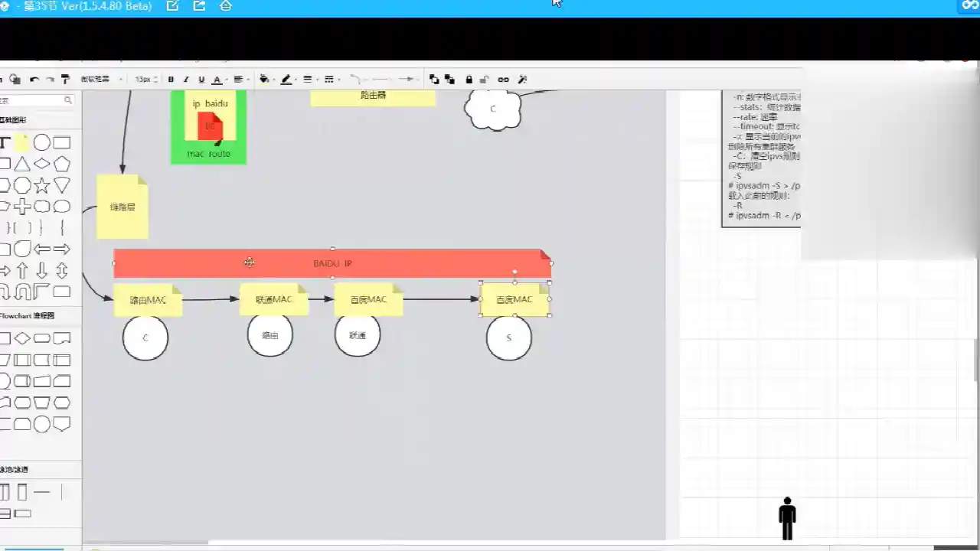This screenshot has width=980, height=551.
Task: Click the magnifier icon in shape search
Action: point(68,100)
